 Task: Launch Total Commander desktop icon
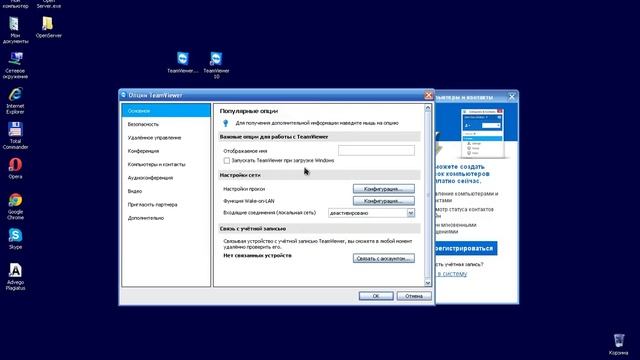15,136
